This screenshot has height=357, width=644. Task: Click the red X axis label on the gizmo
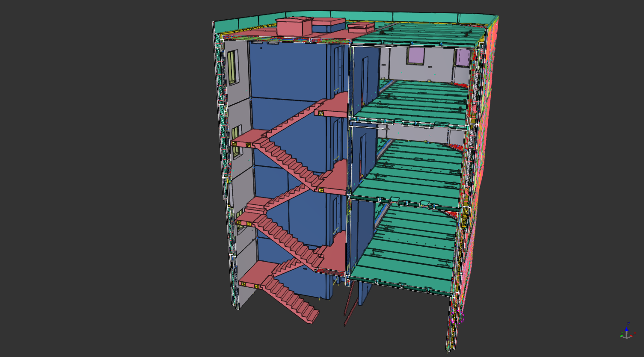pyautogui.click(x=635, y=333)
